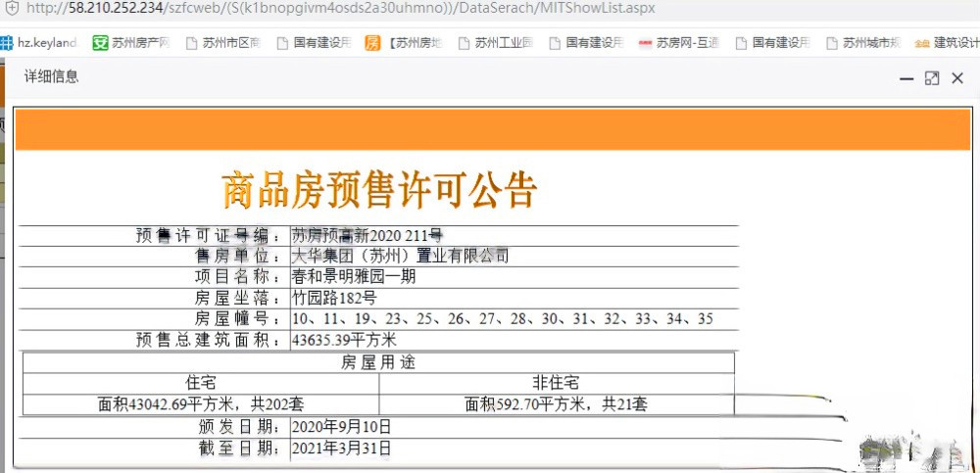Minimize the 详细信息 dialog
This screenshot has height=473, width=980.
tap(906, 78)
